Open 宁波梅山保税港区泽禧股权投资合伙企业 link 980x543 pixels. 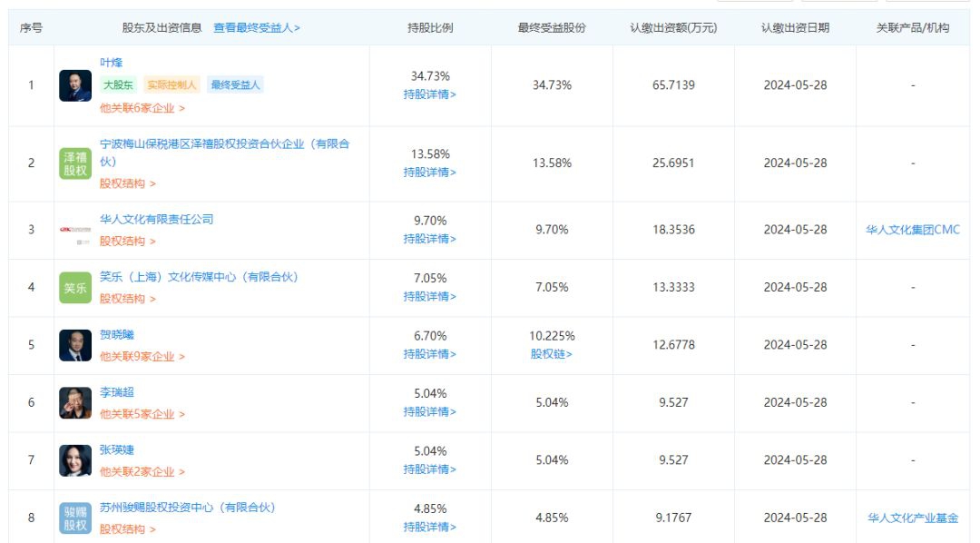click(224, 153)
